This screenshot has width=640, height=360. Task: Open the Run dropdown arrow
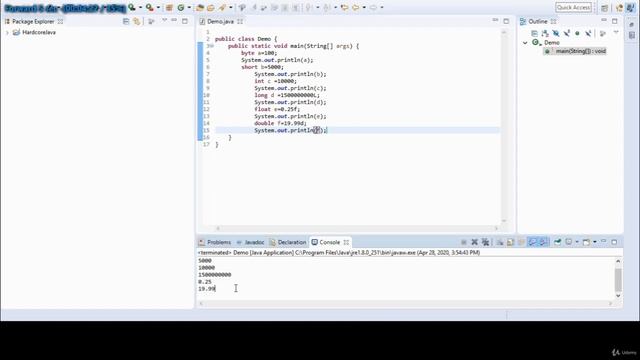pyautogui.click(x=140, y=7)
